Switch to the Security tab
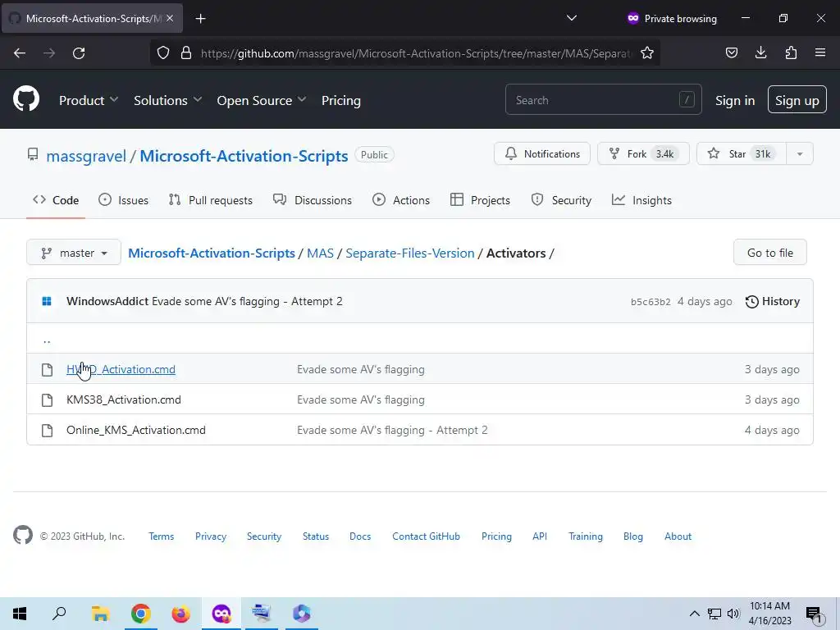Screen dimensions: 840x630 point(561,200)
